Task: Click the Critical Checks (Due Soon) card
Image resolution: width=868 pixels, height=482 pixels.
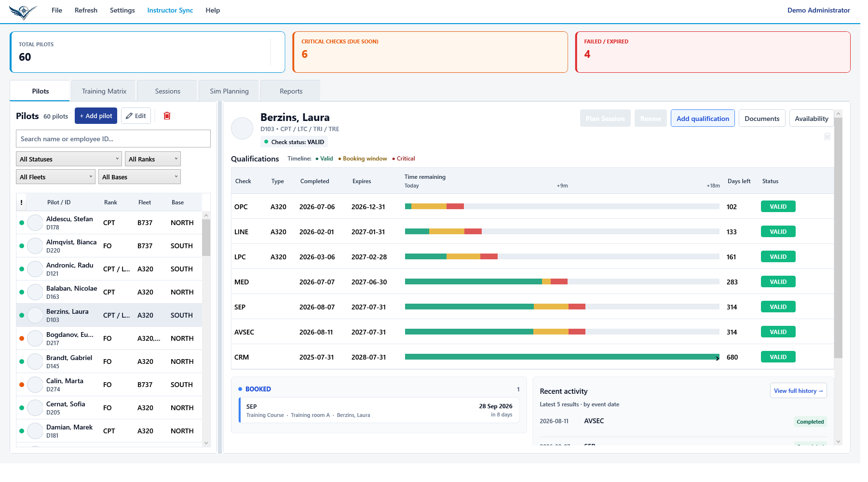Action: click(x=430, y=52)
